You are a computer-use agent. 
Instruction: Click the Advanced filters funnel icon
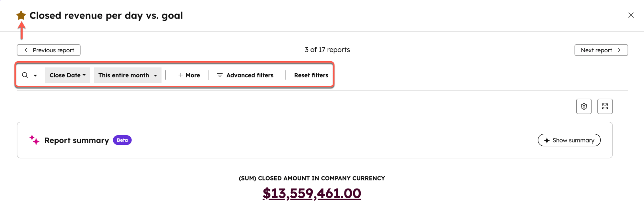point(220,75)
